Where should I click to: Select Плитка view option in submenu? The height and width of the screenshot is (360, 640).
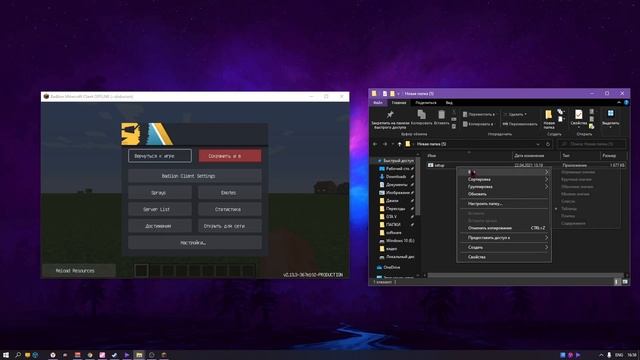click(568, 216)
